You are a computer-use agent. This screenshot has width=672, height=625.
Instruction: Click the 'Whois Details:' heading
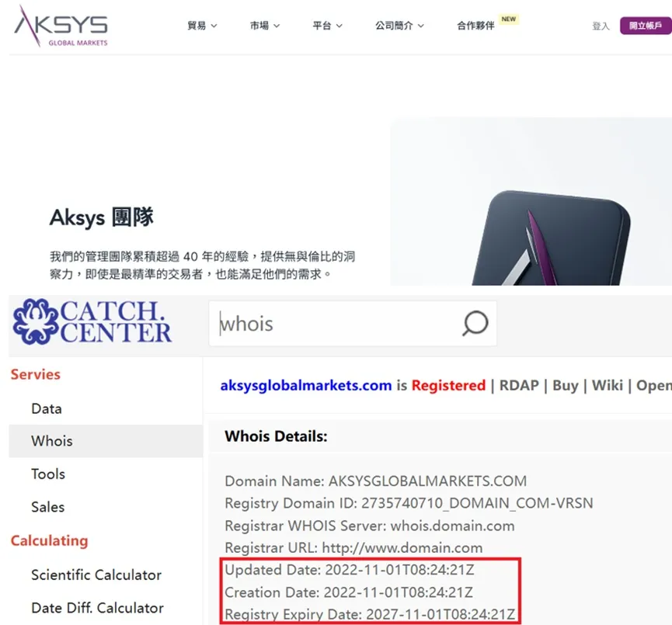(x=276, y=436)
